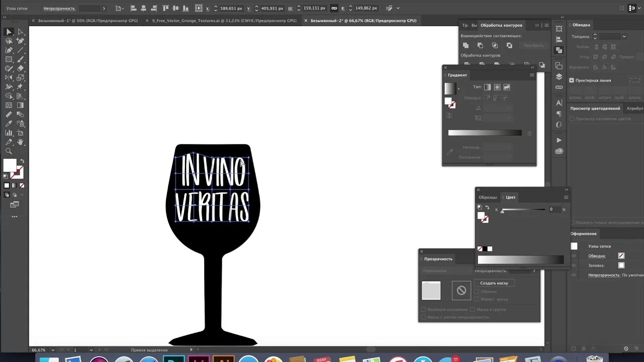The width and height of the screenshot is (644, 362).
Task: Select the Reflect (mirror) tool
Action: [x=9, y=77]
